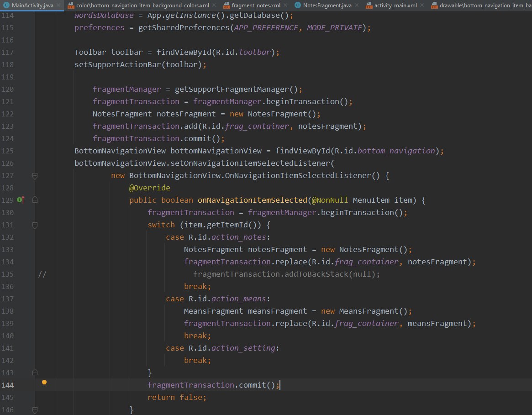
Task: Click new MeansFragment() on line 138
Action: coord(364,311)
